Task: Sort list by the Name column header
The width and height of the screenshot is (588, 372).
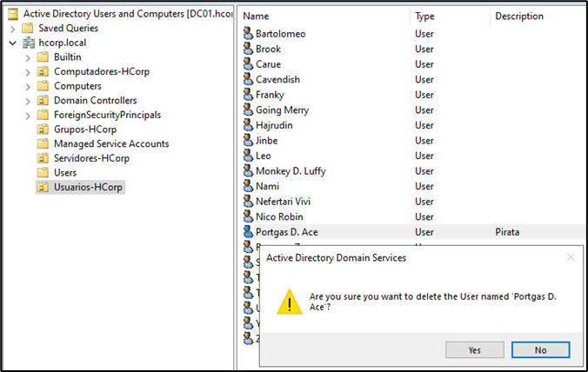Action: [x=322, y=16]
